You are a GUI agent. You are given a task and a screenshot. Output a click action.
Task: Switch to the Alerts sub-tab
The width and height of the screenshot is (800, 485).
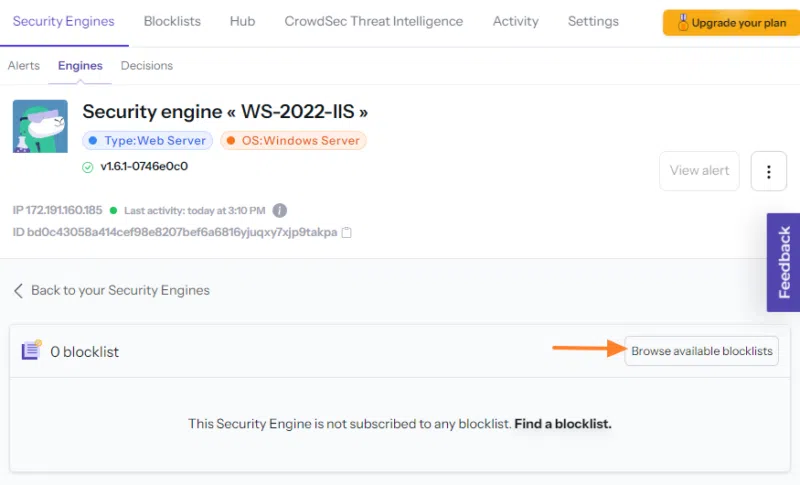[x=24, y=66]
